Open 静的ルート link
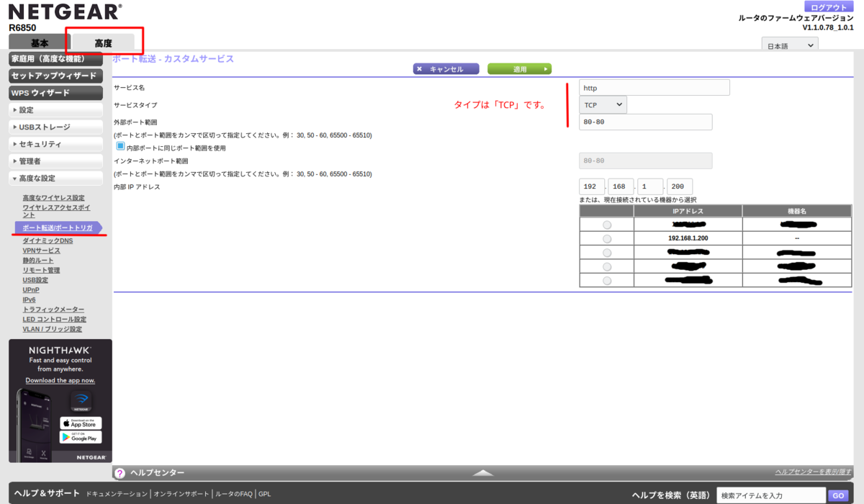This screenshot has width=864, height=504. tap(37, 261)
